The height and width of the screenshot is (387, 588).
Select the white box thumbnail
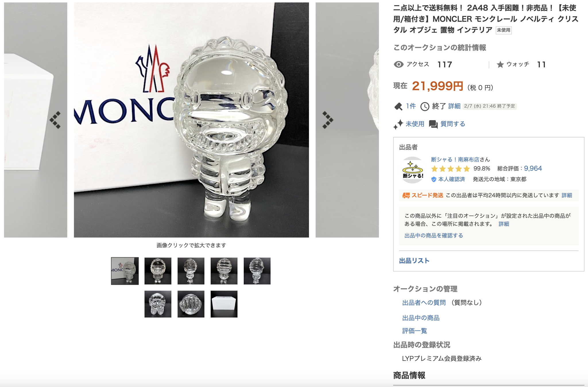click(224, 304)
